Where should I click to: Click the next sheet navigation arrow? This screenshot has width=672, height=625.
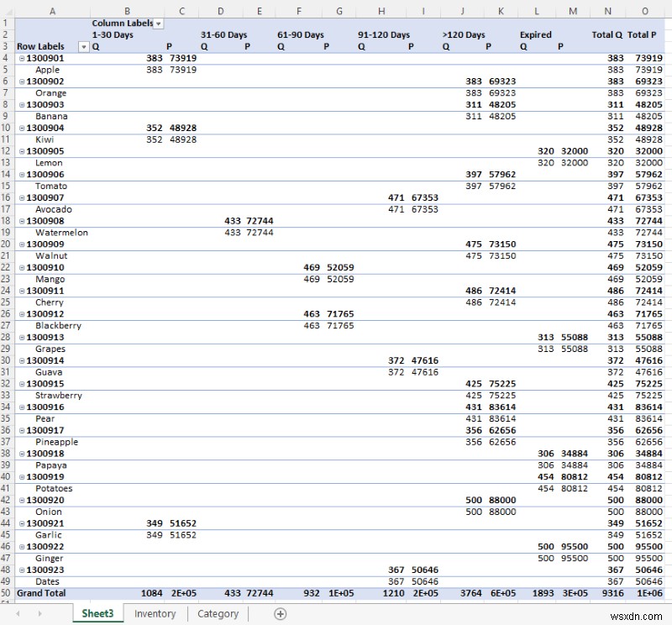point(39,614)
